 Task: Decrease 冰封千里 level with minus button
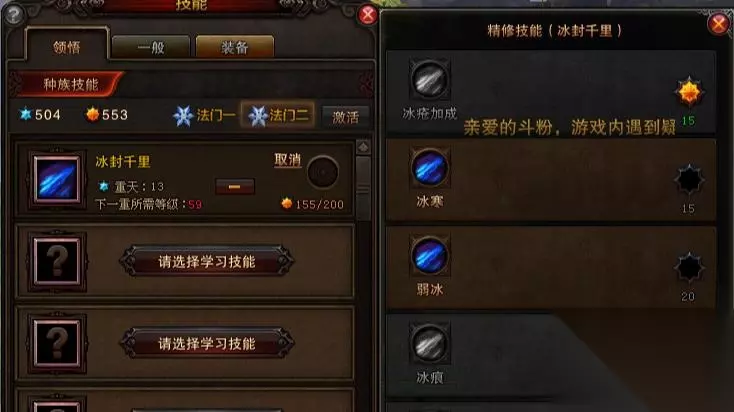(235, 187)
